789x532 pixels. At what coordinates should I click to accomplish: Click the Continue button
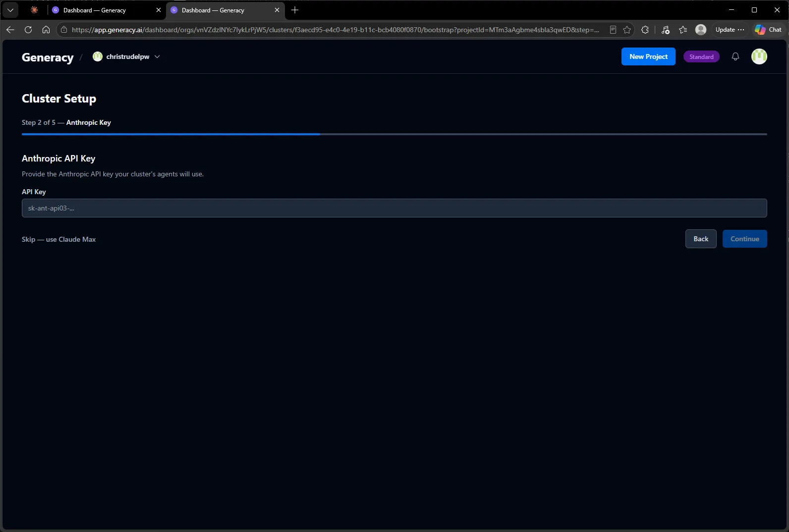[x=744, y=239]
